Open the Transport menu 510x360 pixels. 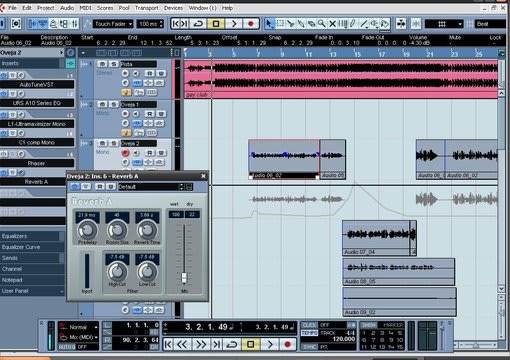147,8
